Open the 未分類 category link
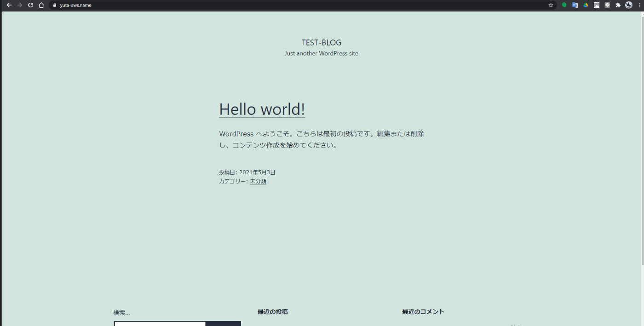The height and width of the screenshot is (326, 644). 258,182
